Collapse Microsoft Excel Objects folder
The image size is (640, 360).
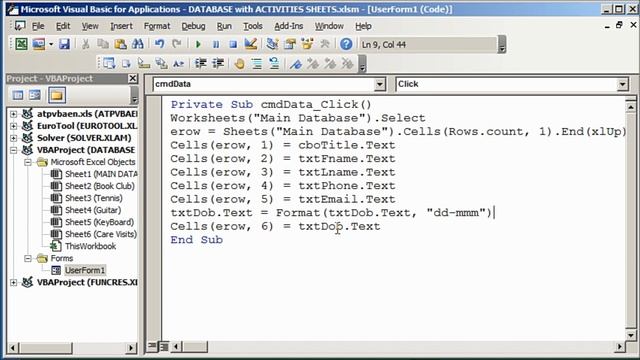tap(28, 162)
